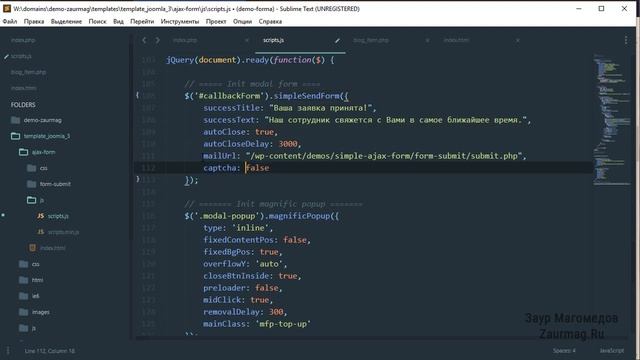Click line number 112 in gutter
Viewport: 640px width, 360px height.
click(148, 168)
